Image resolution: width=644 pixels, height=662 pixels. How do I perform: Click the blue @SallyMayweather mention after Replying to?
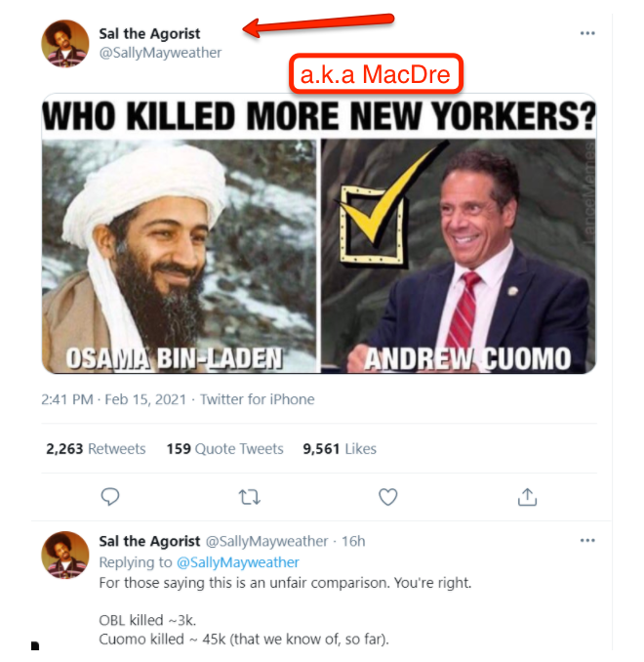tap(237, 561)
